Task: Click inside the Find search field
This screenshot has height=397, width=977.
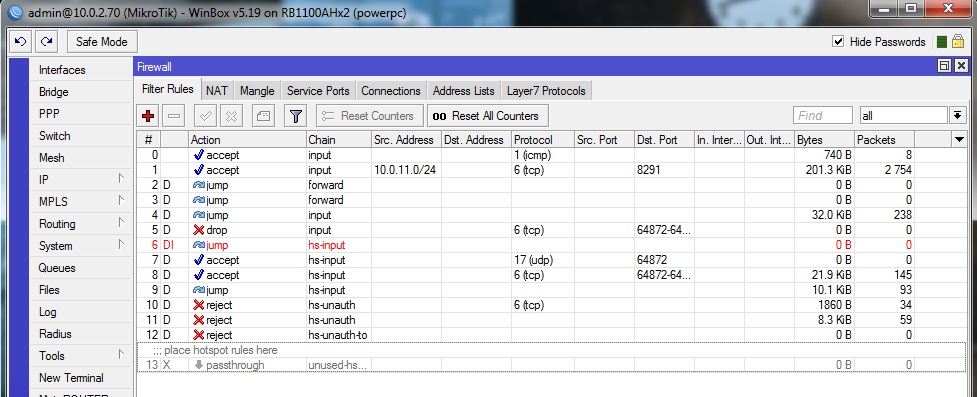Action: tap(822, 115)
